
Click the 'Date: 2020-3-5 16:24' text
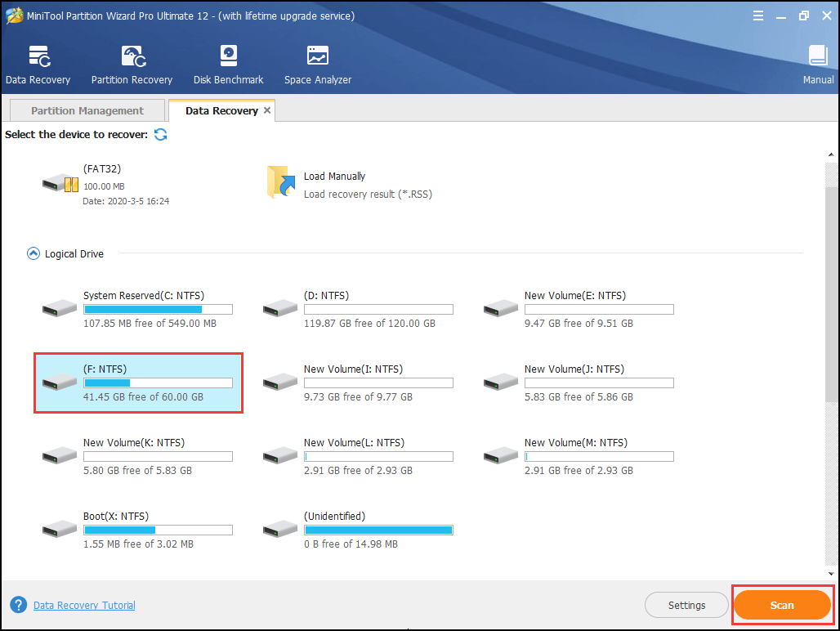click(126, 201)
